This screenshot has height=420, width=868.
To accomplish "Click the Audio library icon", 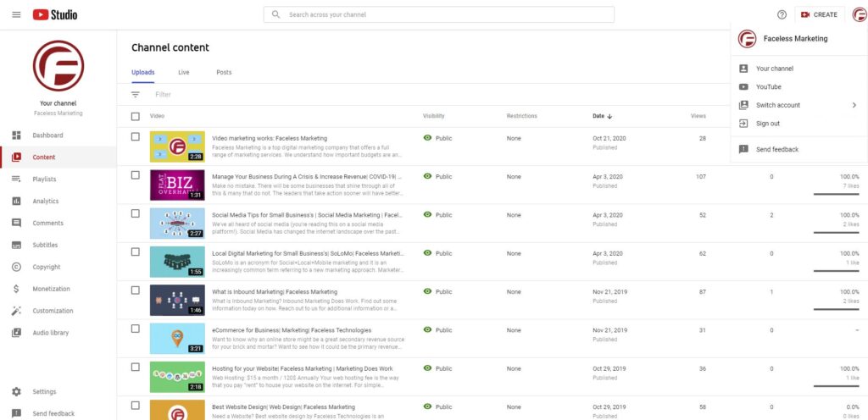I will pos(17,333).
